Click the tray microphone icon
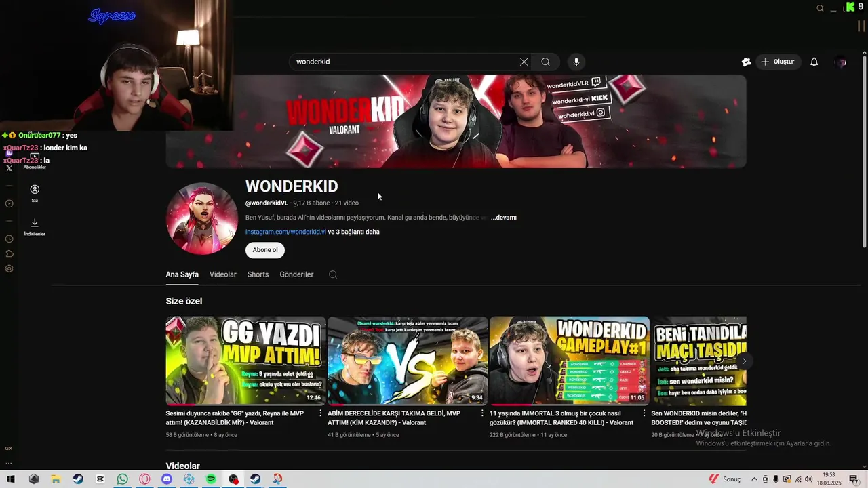 coord(776,479)
